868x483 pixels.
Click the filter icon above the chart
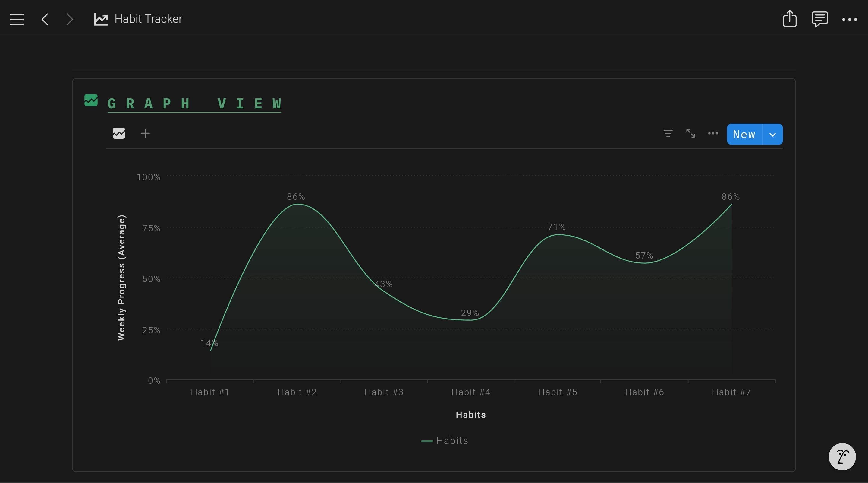click(668, 134)
